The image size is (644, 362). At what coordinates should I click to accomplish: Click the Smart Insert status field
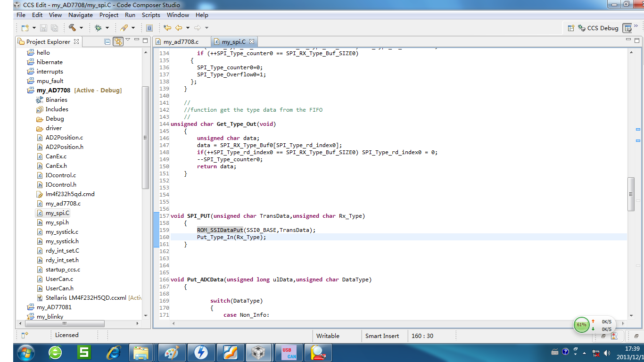[382, 336]
